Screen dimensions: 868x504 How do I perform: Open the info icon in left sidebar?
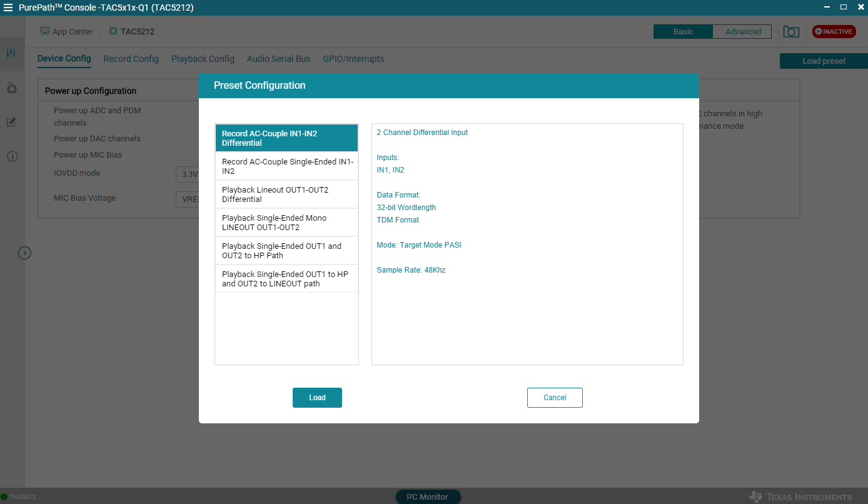tap(11, 156)
